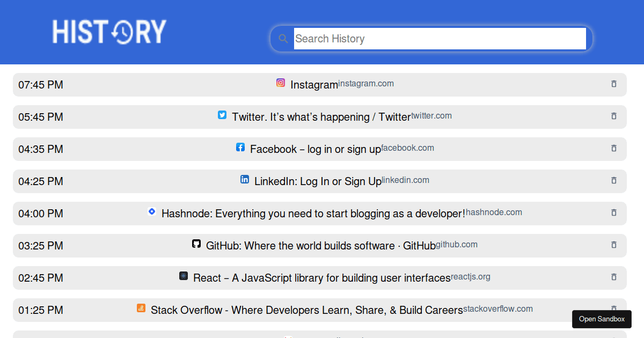The width and height of the screenshot is (644, 338).
Task: Delete the Instagram history entry
Action: pyautogui.click(x=613, y=84)
